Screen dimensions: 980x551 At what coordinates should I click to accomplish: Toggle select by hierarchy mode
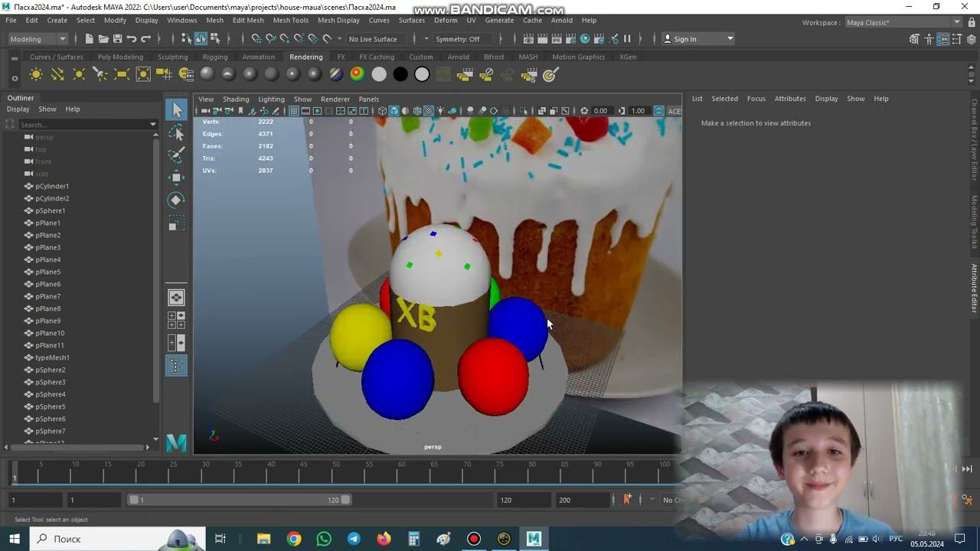pos(186,39)
